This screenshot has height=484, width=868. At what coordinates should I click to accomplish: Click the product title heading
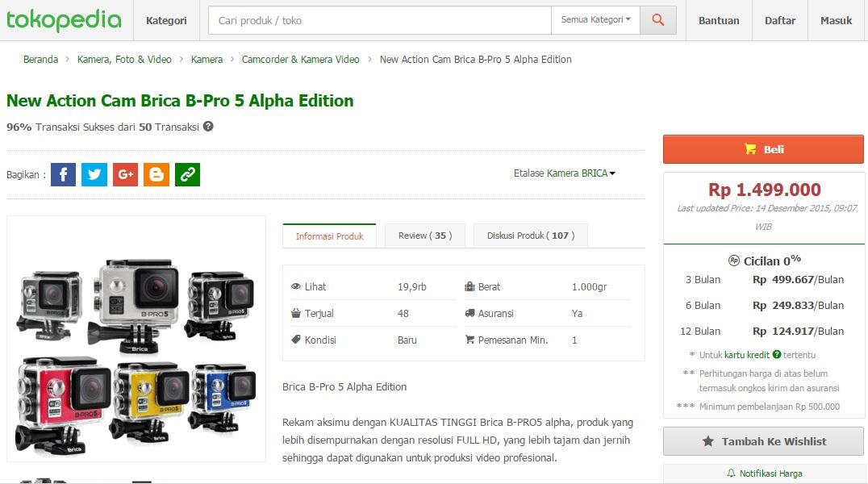(x=180, y=101)
